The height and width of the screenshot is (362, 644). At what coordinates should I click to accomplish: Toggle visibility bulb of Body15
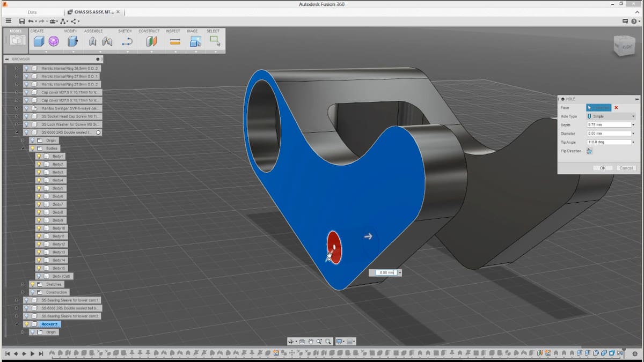point(39,268)
